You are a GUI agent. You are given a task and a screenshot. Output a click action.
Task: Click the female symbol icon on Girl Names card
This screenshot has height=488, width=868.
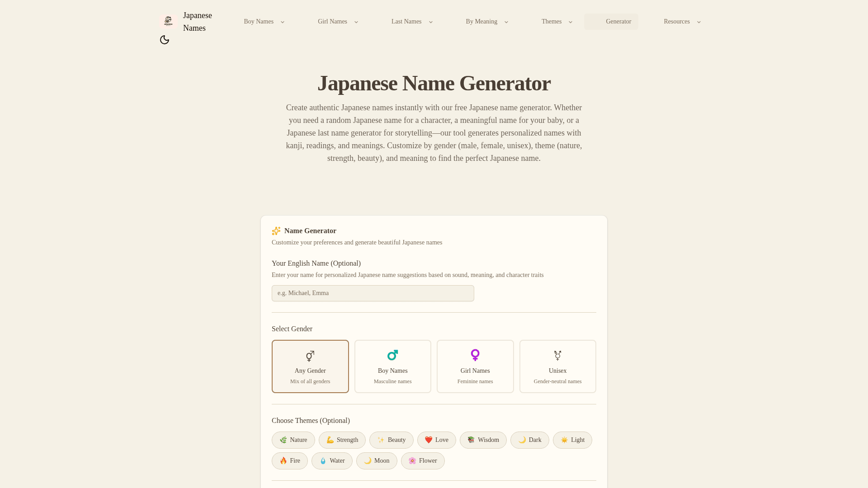coord(475,355)
